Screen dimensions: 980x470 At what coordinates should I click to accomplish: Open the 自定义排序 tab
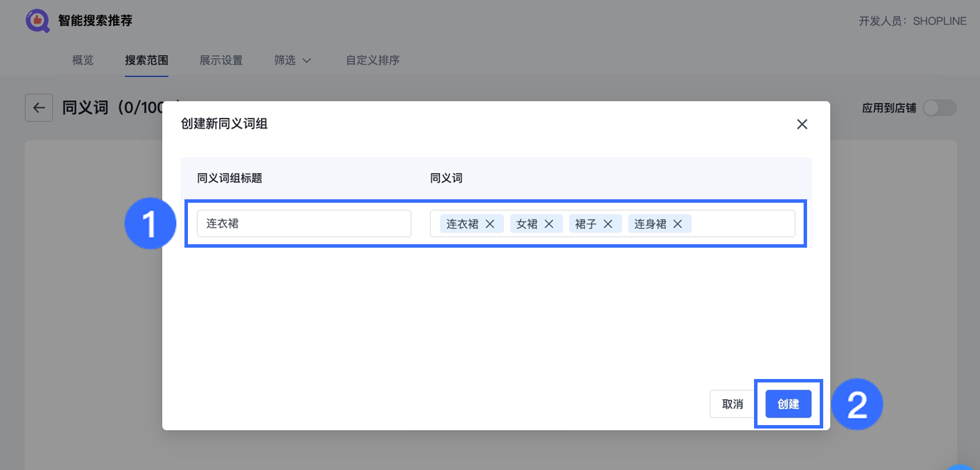[x=372, y=60]
